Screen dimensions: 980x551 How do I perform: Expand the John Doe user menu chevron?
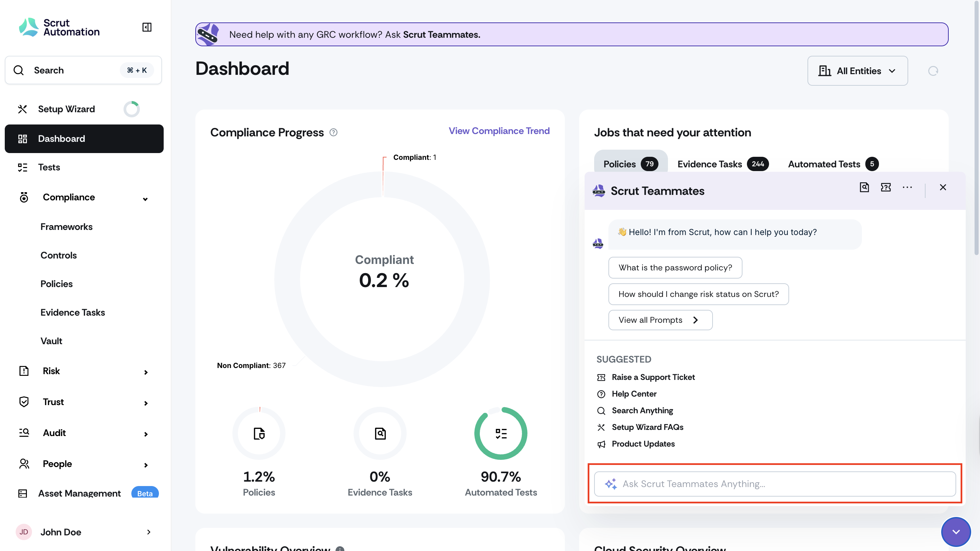click(148, 532)
